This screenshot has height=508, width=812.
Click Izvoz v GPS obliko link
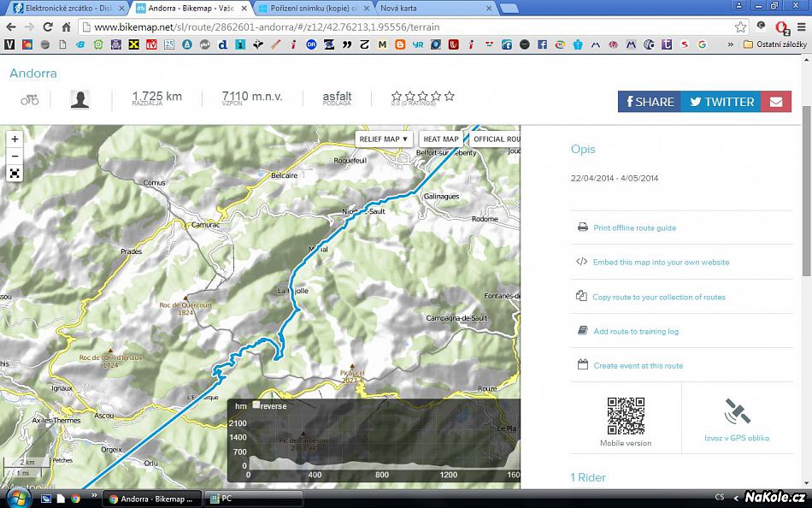tap(737, 438)
